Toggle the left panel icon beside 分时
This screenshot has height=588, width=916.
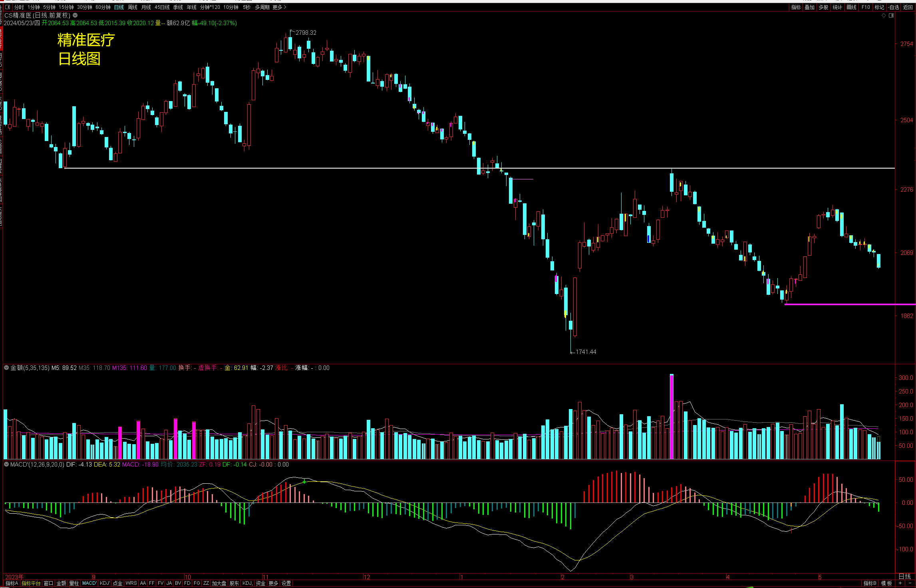[x=8, y=7]
